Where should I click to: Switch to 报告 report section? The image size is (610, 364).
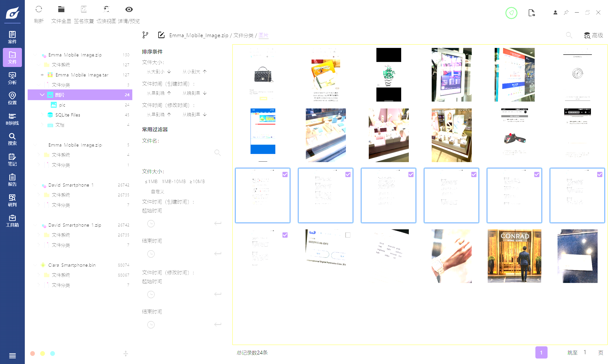[12, 180]
